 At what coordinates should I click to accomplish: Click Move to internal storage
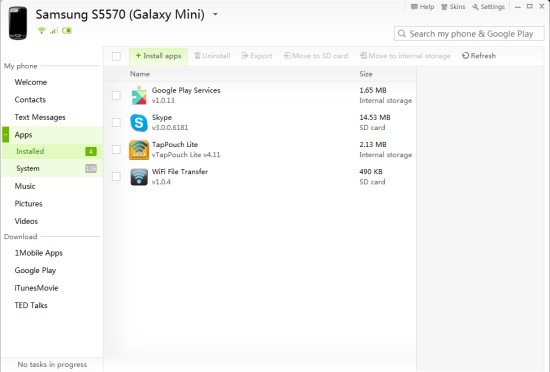click(405, 56)
